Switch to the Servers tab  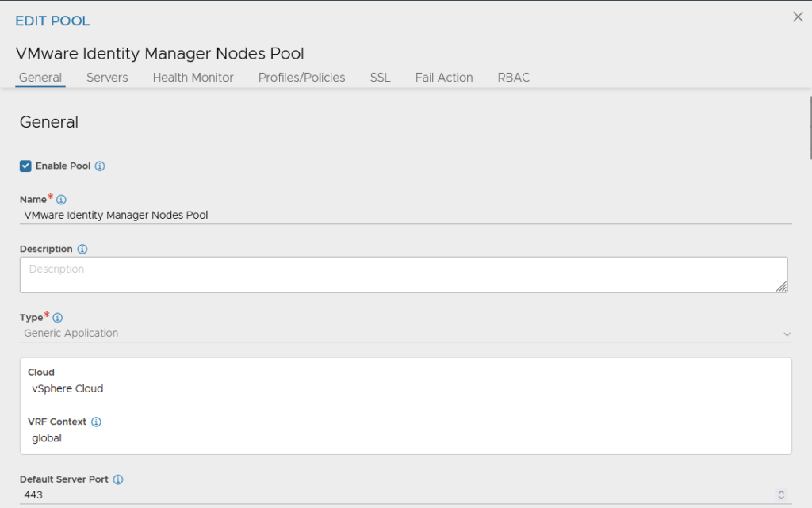[107, 78]
